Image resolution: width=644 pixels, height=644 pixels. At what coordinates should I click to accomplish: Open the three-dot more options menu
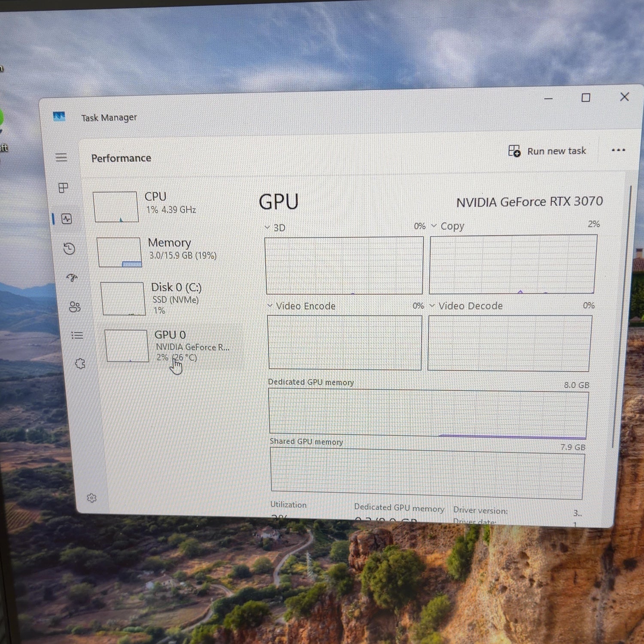coord(618,150)
